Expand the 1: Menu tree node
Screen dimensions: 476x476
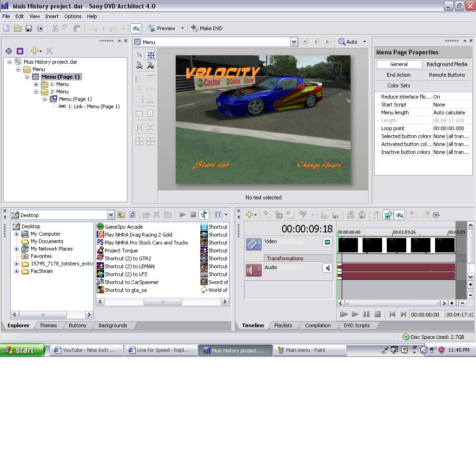(x=36, y=85)
